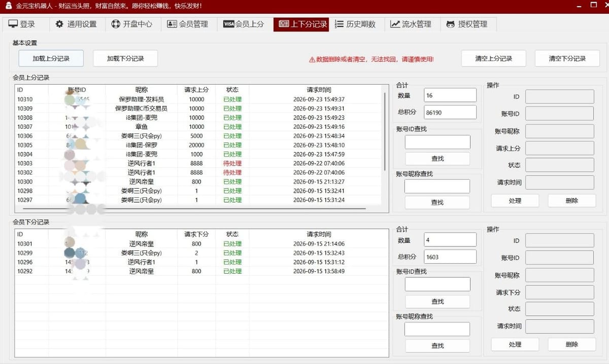Click the 请求上分 field in 操作 panel
Image resolution: width=609 pixels, height=364 pixels.
pyautogui.click(x=559, y=148)
